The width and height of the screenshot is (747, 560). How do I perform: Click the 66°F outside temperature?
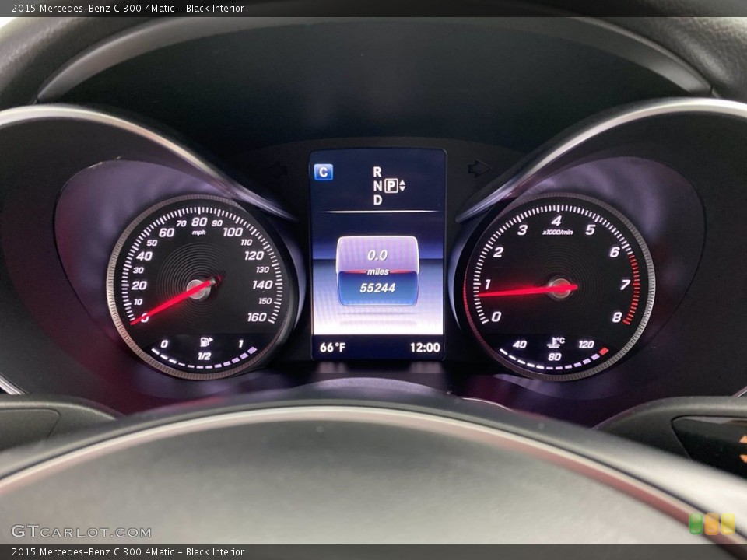coord(332,347)
